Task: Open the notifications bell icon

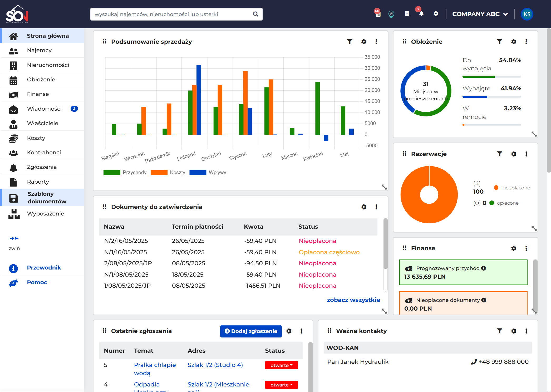Action: pyautogui.click(x=421, y=14)
